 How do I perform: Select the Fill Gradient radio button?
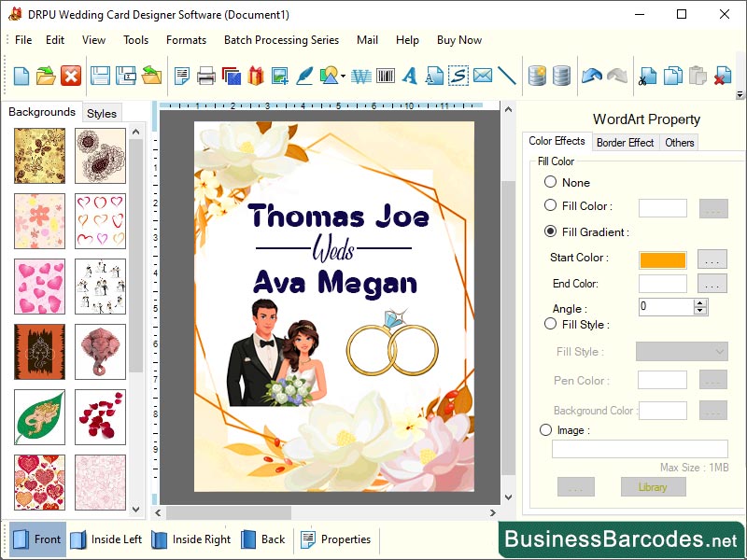pos(551,231)
